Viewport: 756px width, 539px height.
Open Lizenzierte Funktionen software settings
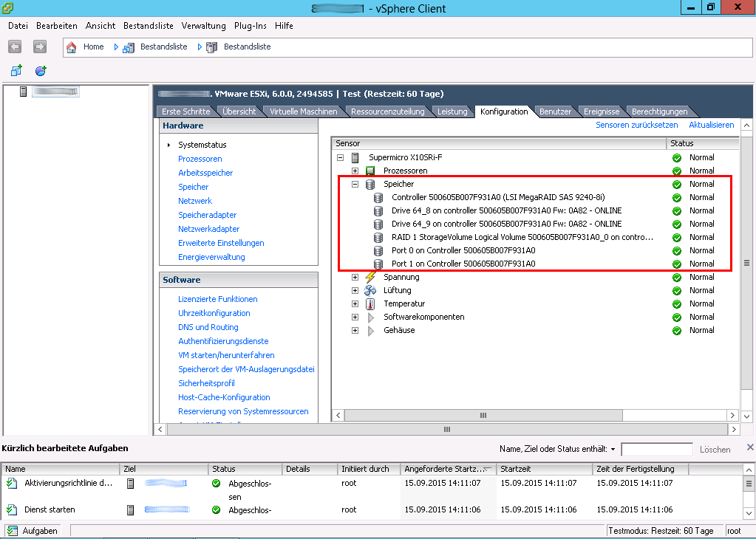[x=217, y=299]
